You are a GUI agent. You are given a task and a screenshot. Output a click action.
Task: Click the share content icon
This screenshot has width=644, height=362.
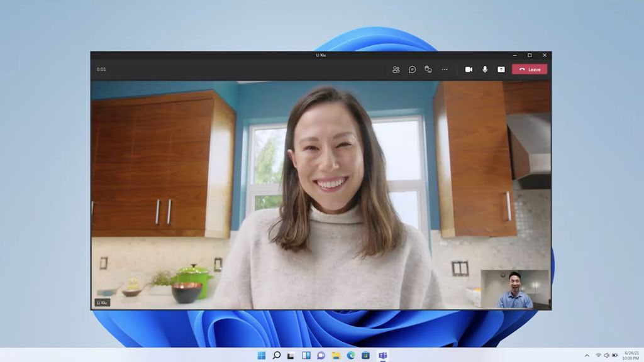click(501, 70)
